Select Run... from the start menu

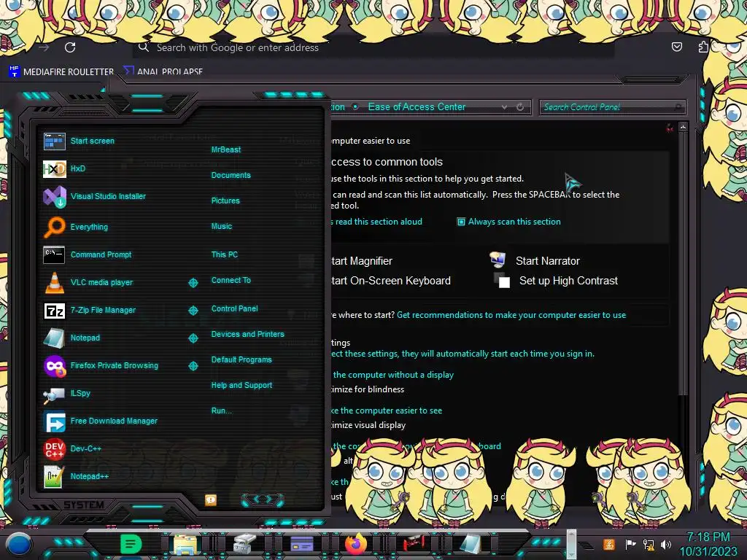click(x=222, y=411)
